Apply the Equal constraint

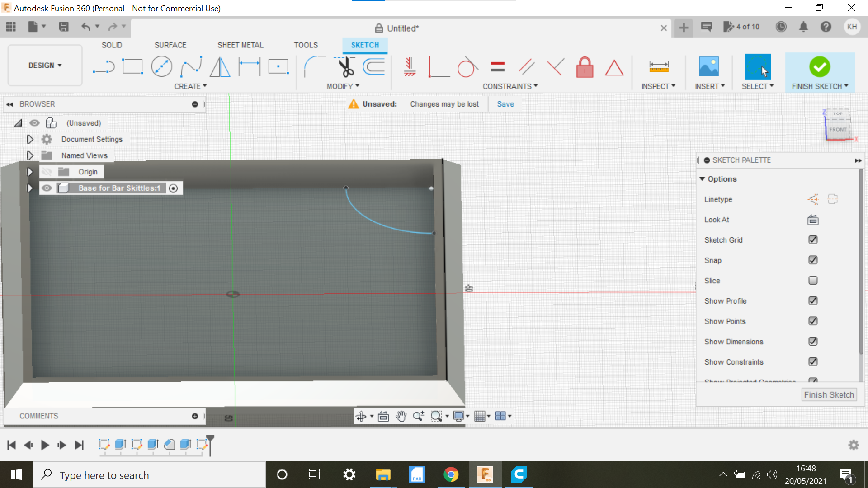[497, 66]
